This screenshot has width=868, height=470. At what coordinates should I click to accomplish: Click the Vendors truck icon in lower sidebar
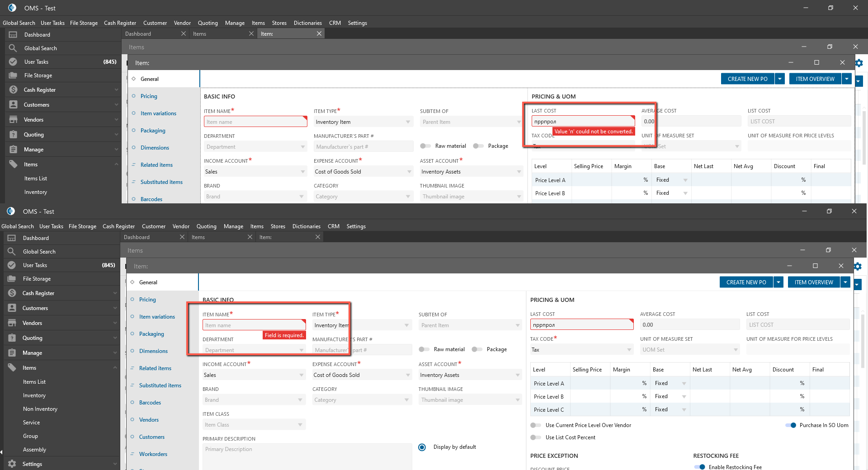pos(12,323)
